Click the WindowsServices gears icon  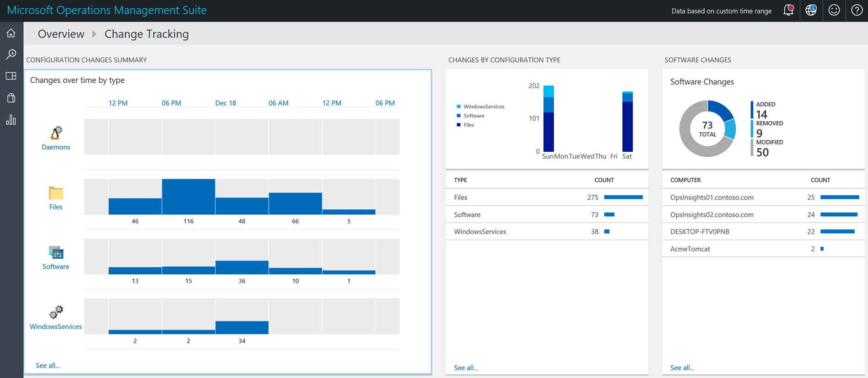click(x=56, y=312)
